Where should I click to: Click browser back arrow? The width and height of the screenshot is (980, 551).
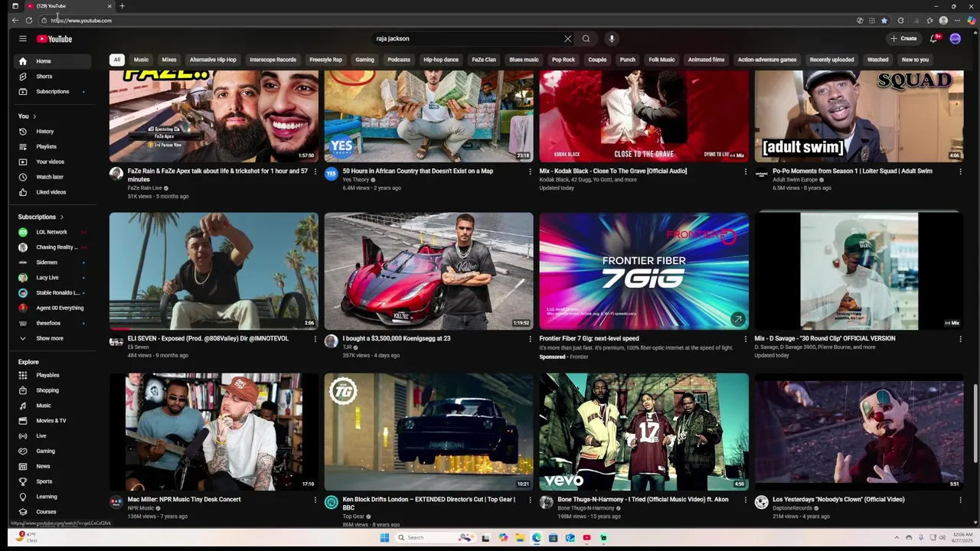pyautogui.click(x=15, y=21)
